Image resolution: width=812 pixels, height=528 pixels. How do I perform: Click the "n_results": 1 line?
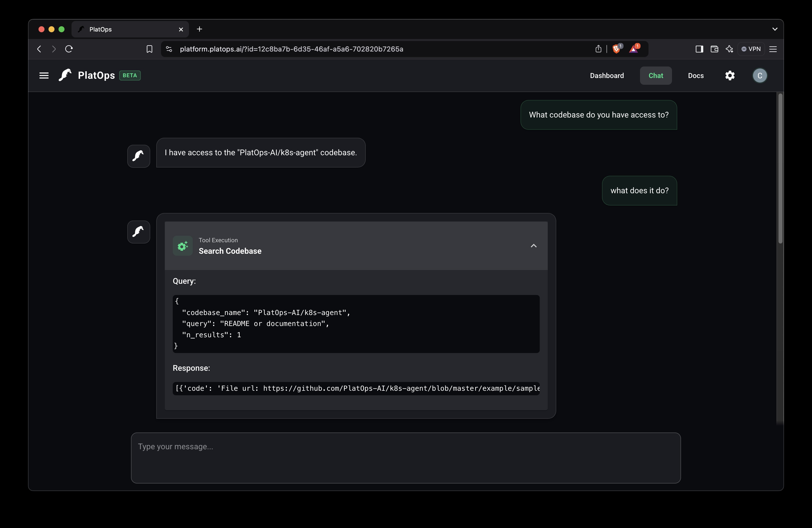tap(211, 335)
